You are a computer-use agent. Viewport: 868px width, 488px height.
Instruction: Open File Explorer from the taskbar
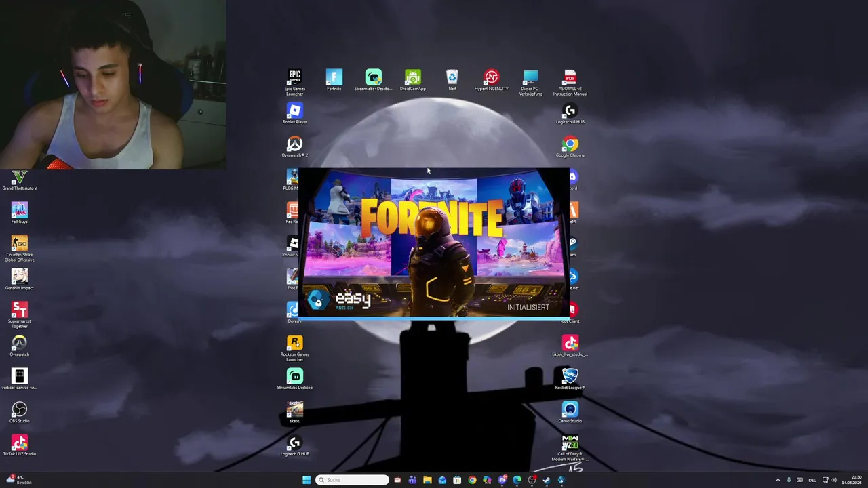point(427,480)
